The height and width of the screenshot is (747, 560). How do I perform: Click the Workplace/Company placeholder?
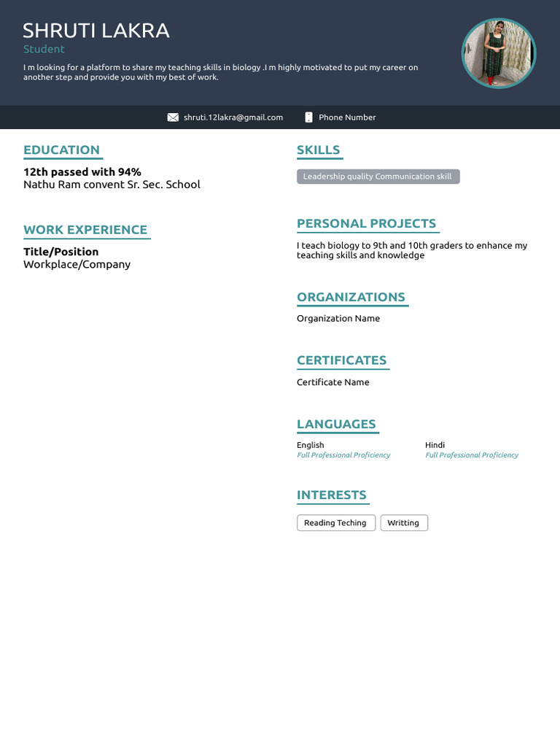pyautogui.click(x=77, y=264)
